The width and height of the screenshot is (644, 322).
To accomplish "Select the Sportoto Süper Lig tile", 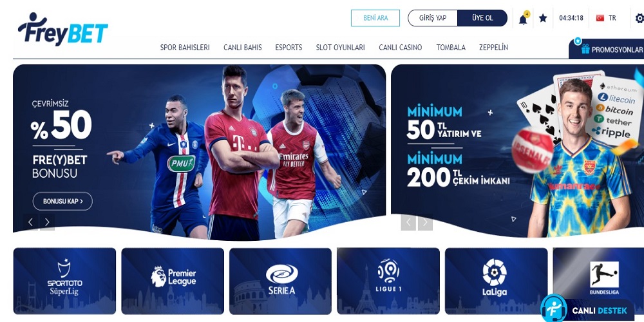I will tap(64, 281).
